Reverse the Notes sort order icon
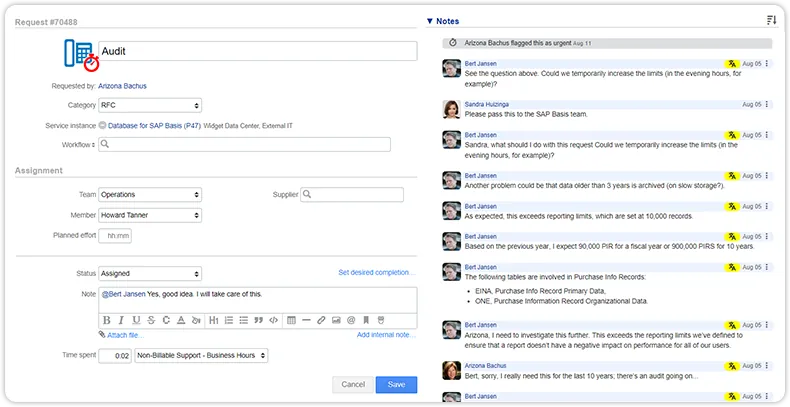The image size is (790, 407). [771, 20]
